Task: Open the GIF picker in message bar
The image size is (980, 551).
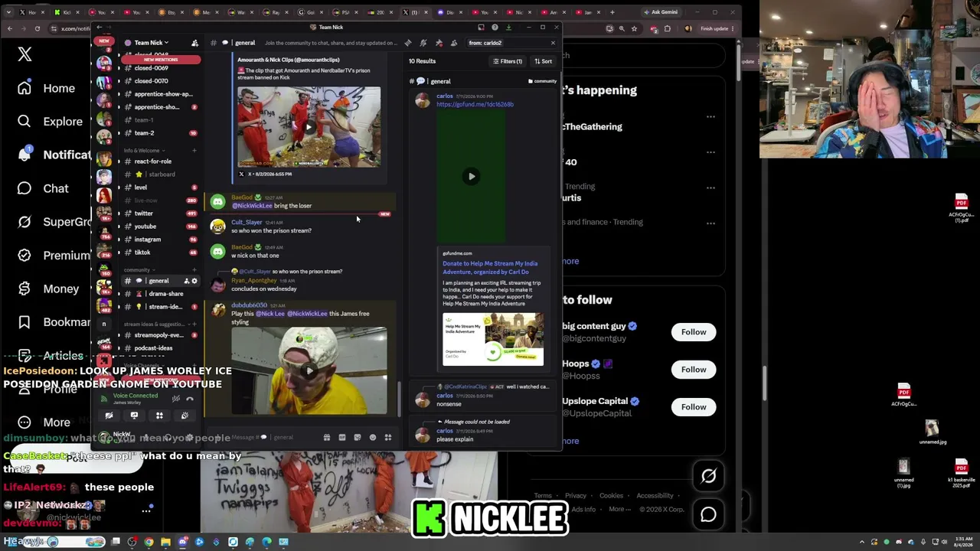Action: (x=342, y=438)
